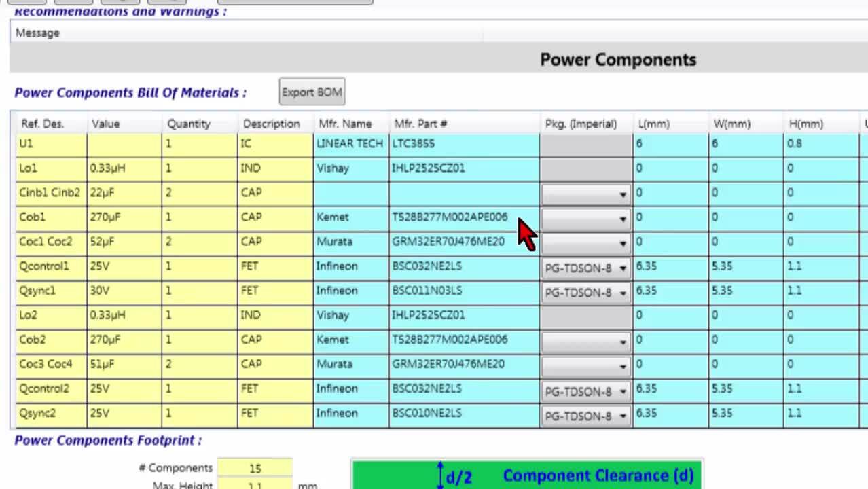The image size is (868, 489).
Task: Open PG-TDSON-8 dropdown for Qcontrol2
Action: pyautogui.click(x=586, y=391)
